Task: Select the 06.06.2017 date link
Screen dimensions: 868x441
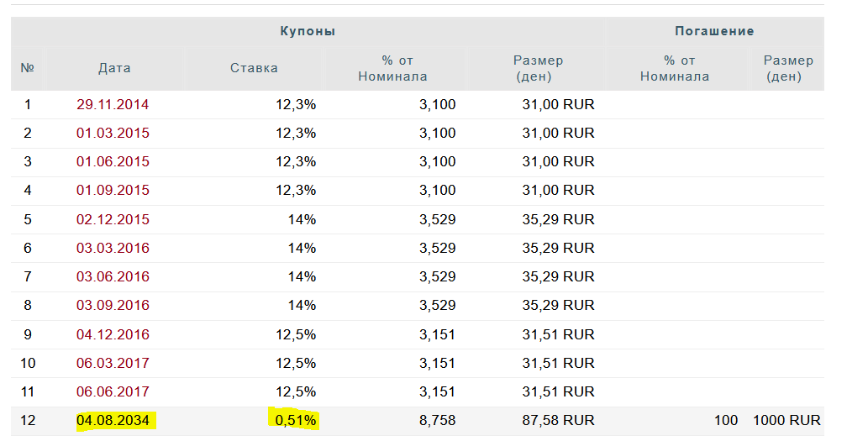Action: (113, 392)
